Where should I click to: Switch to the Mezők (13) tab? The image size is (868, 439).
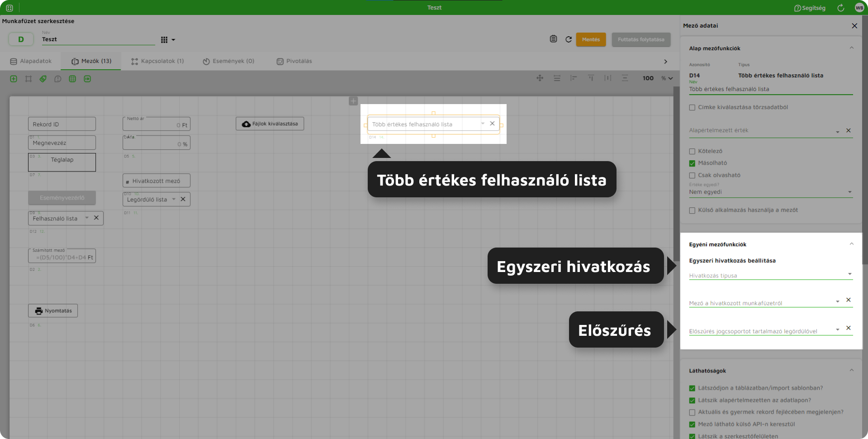91,61
